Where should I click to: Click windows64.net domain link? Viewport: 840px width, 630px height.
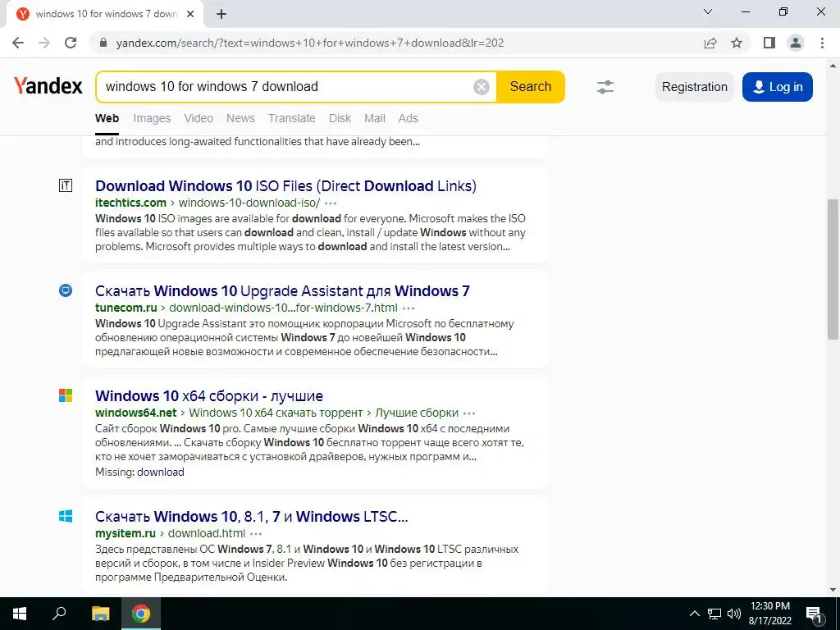[135, 413]
